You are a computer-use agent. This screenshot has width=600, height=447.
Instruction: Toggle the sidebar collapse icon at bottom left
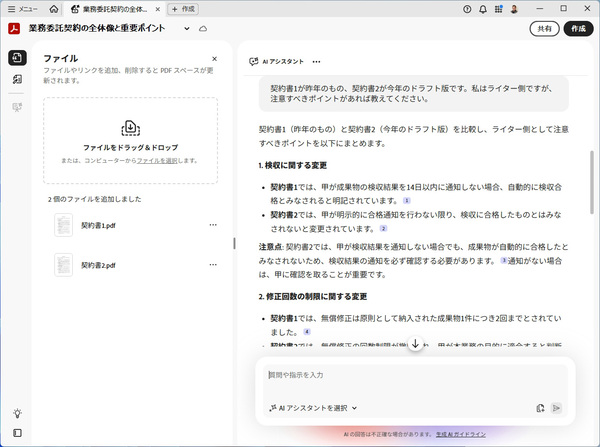click(17, 433)
